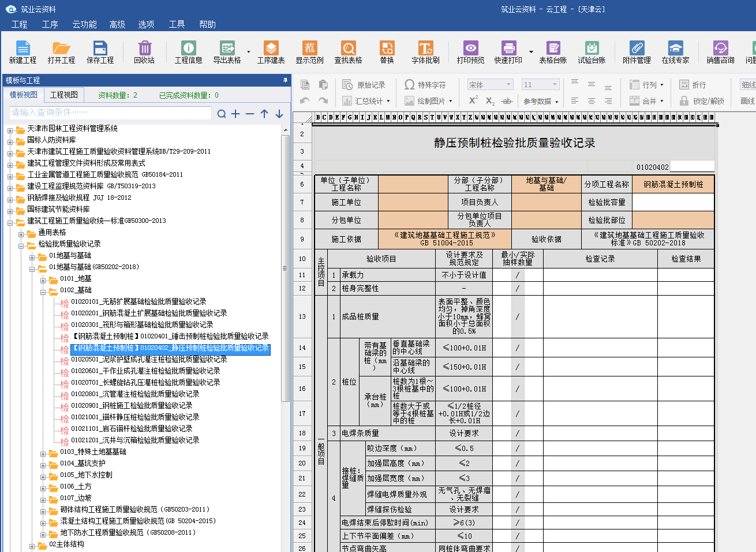Screen dimensions: 756x552
Task: Toggle subscript X₂ formatting
Action: click(x=490, y=101)
